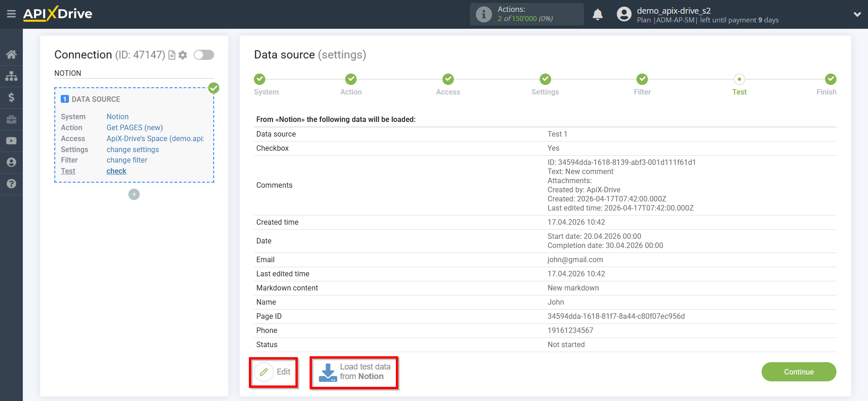868x401 pixels.
Task: Click the data source step number 1 badge
Action: tap(65, 99)
